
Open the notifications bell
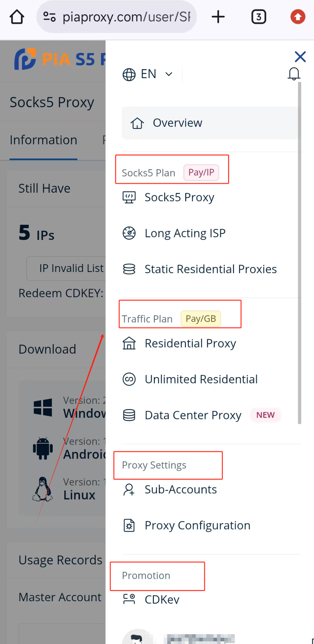pos(294,74)
